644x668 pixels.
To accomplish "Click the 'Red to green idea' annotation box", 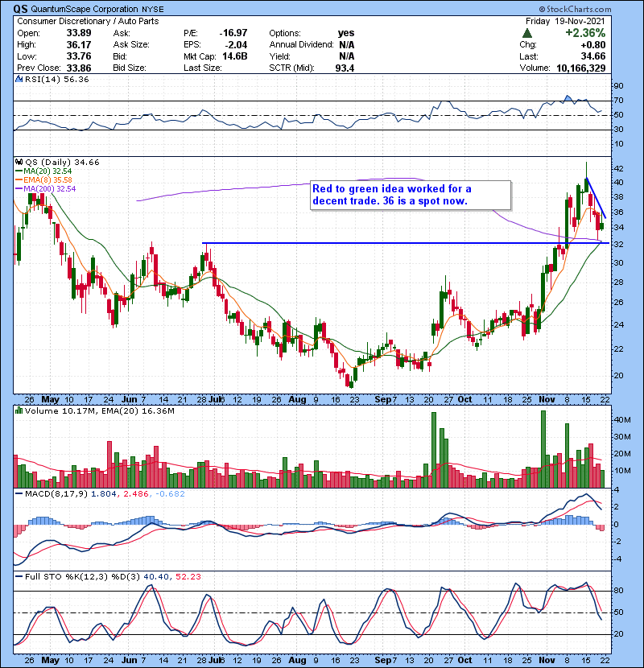I will coord(411,195).
